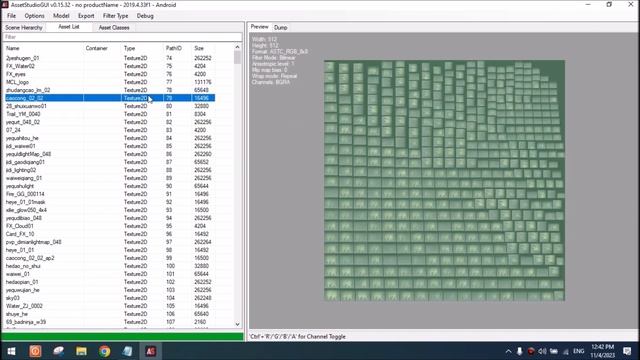Click the asset list scrollbar thumb
Viewport: 640px width, 360px height.
point(238,58)
